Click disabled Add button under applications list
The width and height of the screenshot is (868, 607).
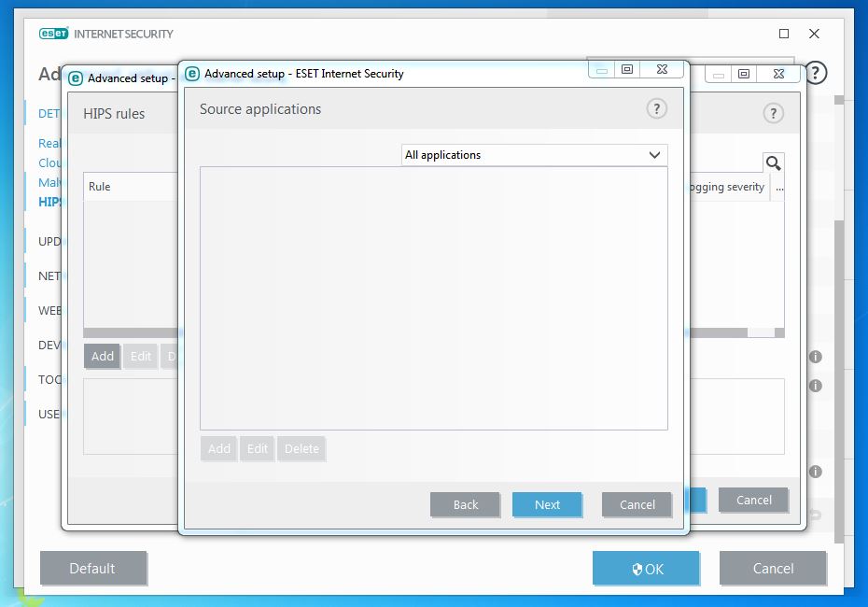218,448
